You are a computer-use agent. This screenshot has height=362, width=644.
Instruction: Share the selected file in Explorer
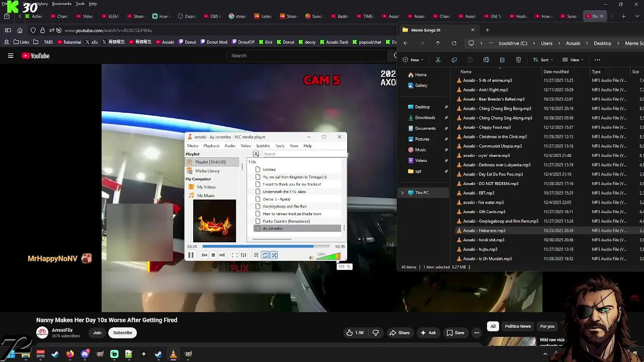pos(502,60)
